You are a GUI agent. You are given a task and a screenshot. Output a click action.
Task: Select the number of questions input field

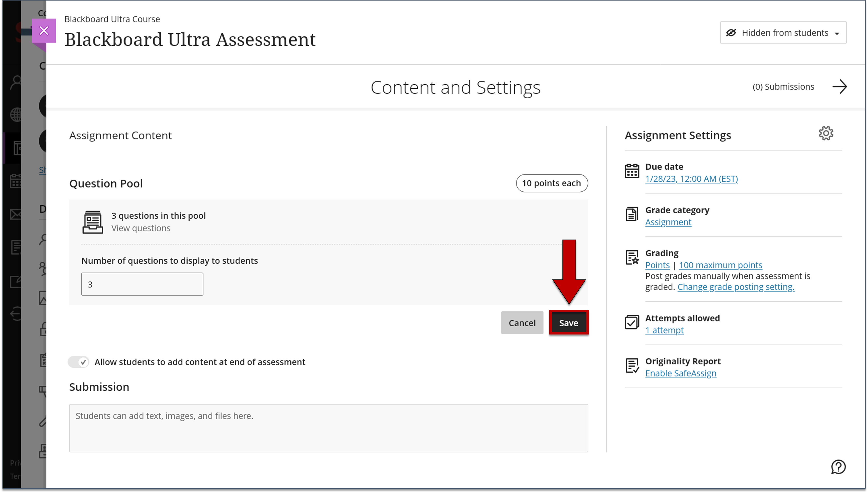(x=142, y=284)
